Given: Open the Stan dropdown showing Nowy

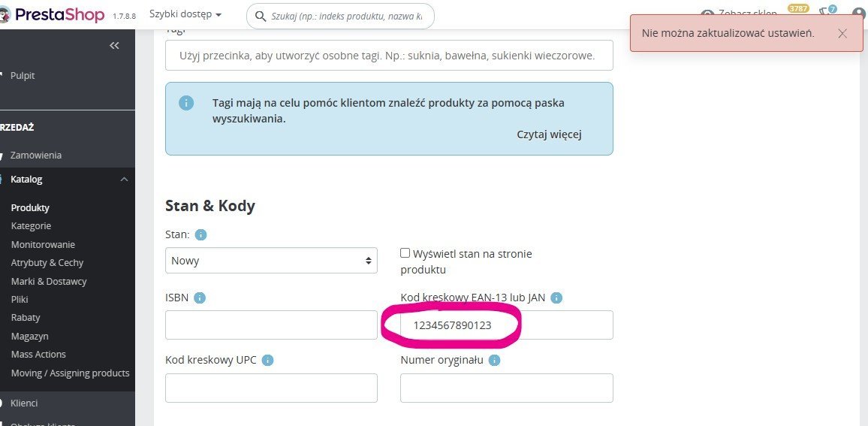Looking at the screenshot, I should coord(271,261).
